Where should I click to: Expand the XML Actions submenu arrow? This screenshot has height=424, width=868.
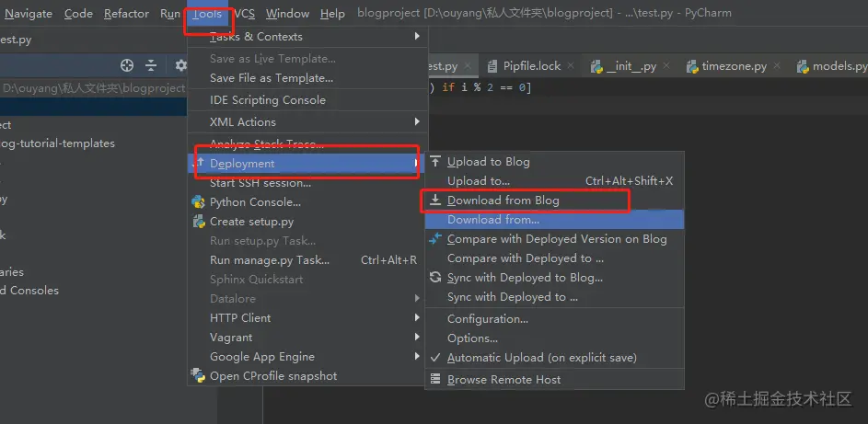pos(417,121)
